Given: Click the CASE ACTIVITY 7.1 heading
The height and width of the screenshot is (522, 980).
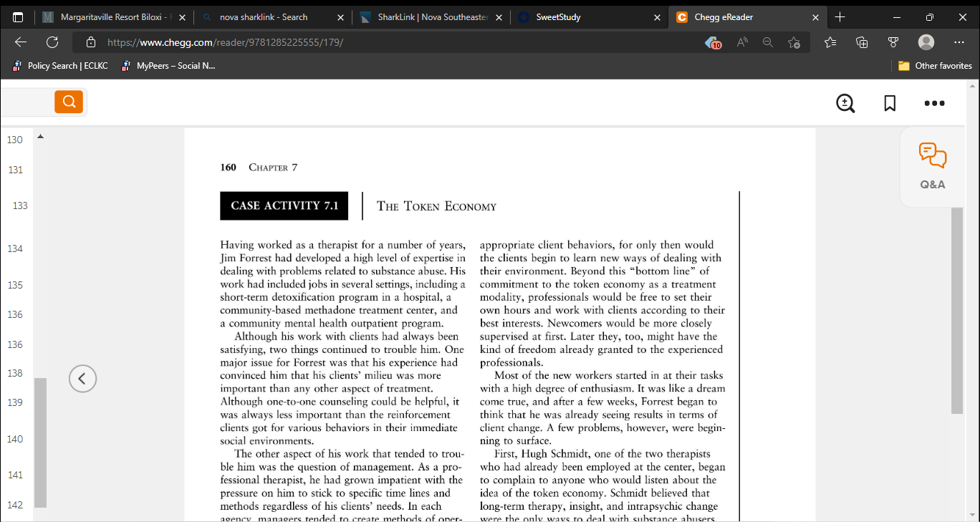Looking at the screenshot, I should point(284,206).
